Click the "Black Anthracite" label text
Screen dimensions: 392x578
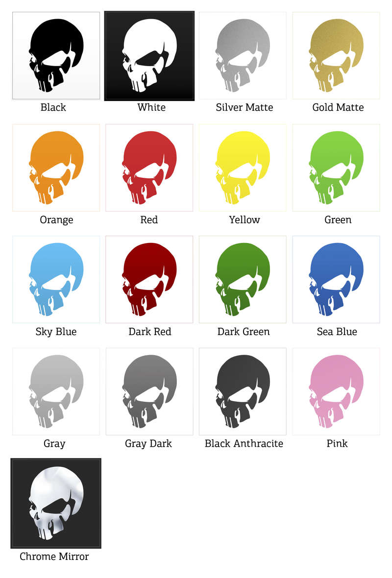click(x=244, y=443)
